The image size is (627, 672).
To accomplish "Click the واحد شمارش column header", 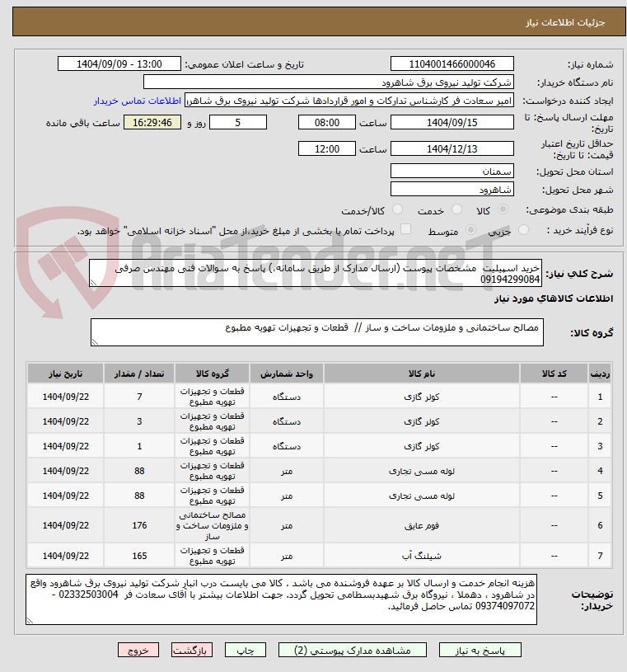I will tap(287, 374).
